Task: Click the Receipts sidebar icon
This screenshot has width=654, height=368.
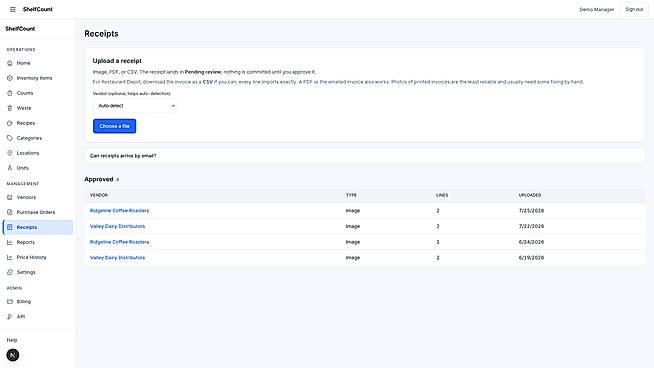Action: tap(10, 227)
